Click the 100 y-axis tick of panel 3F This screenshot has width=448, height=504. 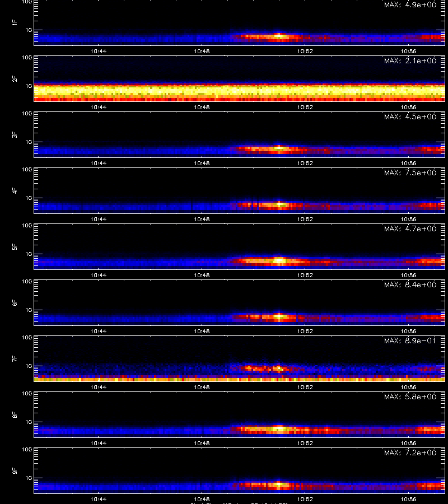click(27, 114)
